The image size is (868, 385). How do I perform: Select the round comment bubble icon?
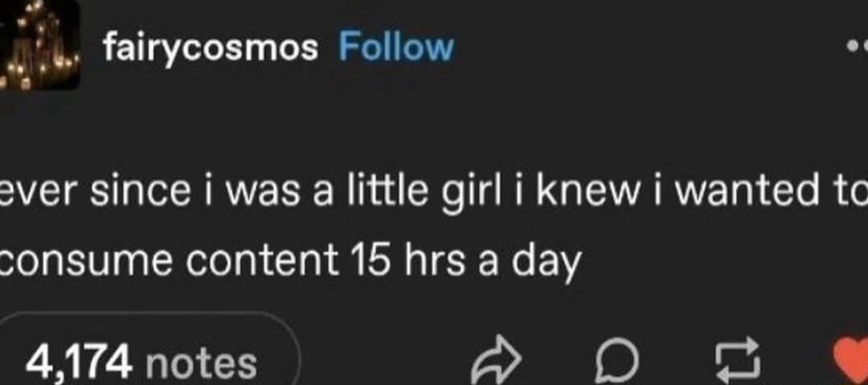pyautogui.click(x=616, y=362)
